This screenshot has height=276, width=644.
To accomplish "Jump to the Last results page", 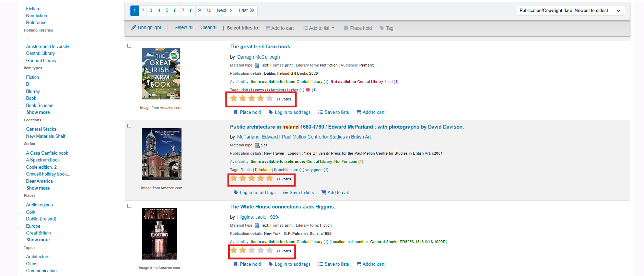I will 246,10.
